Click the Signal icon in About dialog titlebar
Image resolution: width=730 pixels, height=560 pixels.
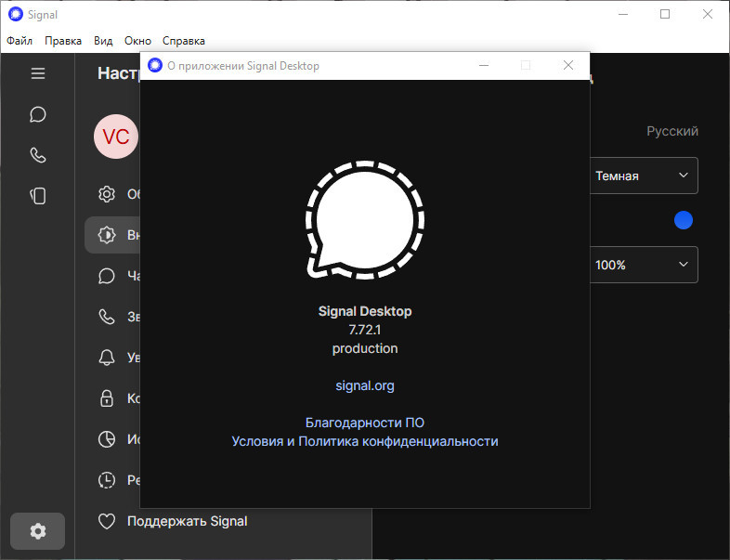(155, 66)
